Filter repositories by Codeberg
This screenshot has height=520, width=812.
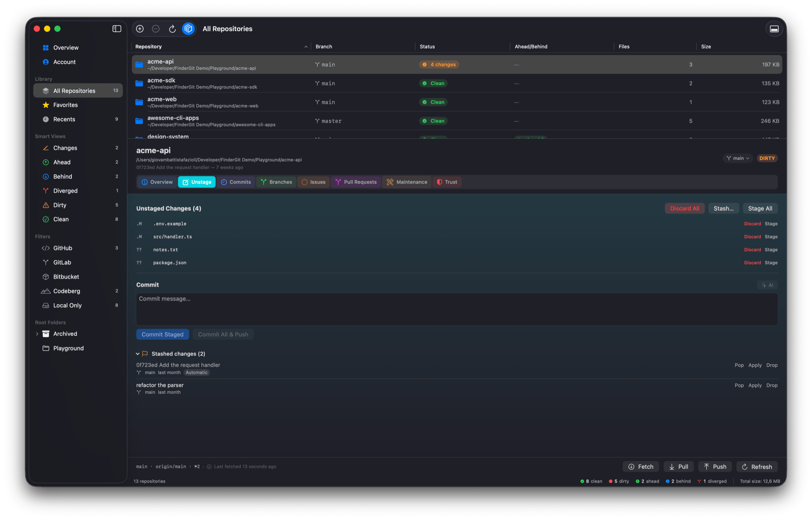coord(78,291)
